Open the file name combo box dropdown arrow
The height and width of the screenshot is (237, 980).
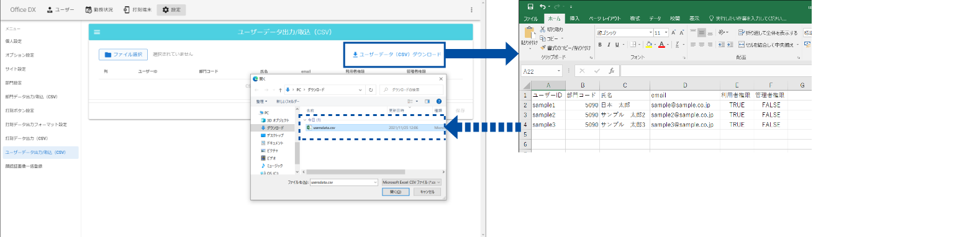[x=375, y=182]
